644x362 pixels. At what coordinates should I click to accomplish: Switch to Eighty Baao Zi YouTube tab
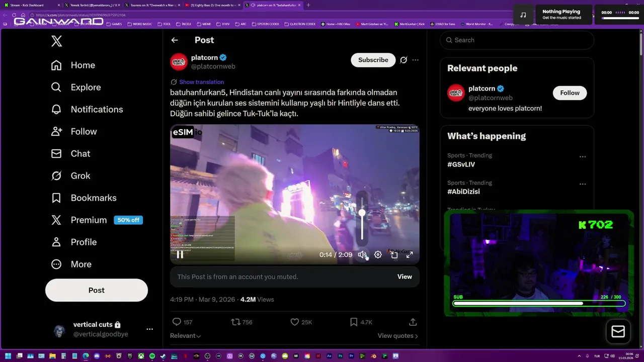(x=213, y=5)
